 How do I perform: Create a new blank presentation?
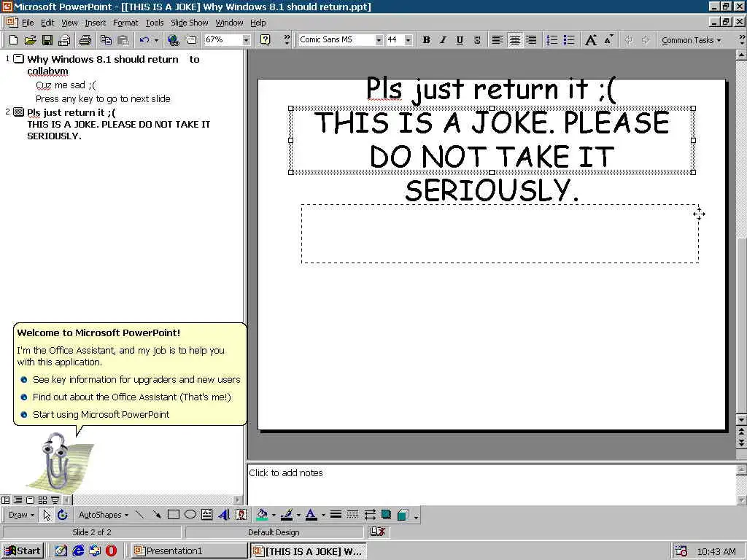(13, 40)
